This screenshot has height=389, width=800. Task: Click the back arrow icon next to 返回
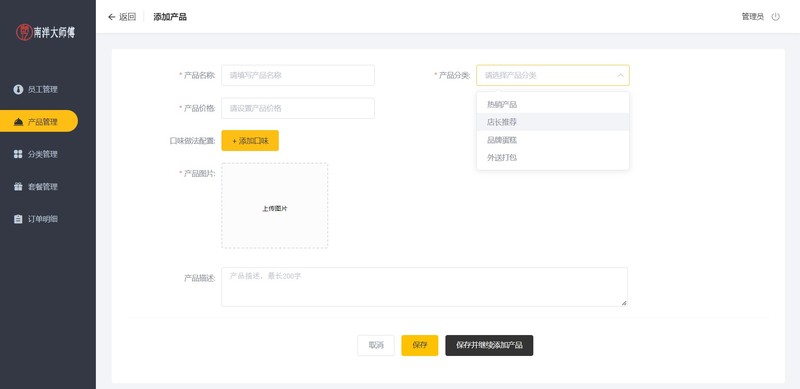tap(112, 17)
